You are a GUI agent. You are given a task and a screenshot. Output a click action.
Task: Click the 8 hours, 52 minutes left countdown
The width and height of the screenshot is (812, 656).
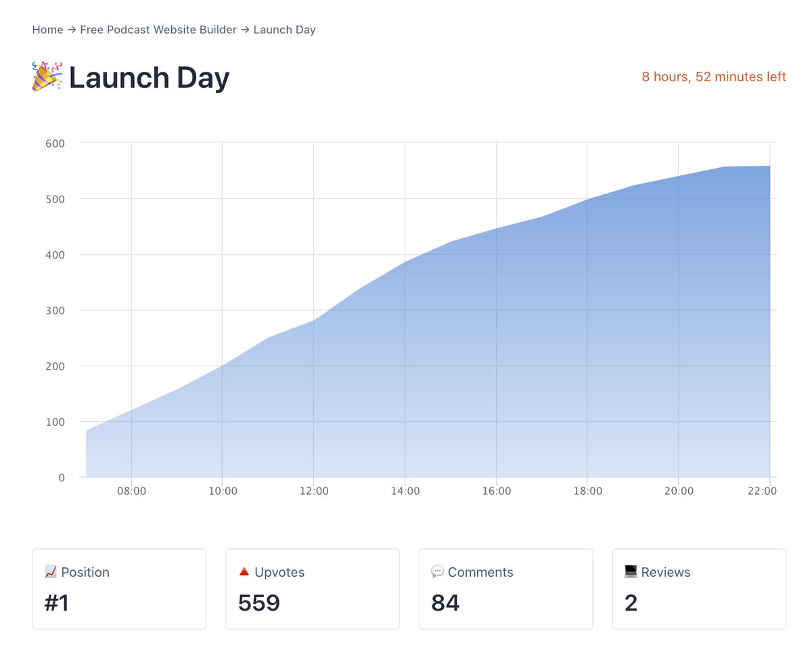[x=714, y=77]
